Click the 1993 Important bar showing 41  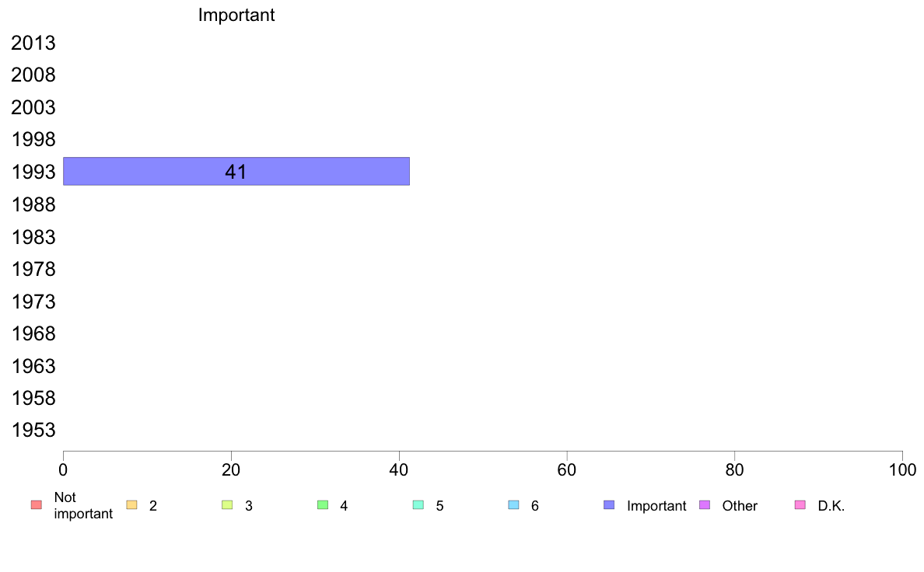pos(236,172)
